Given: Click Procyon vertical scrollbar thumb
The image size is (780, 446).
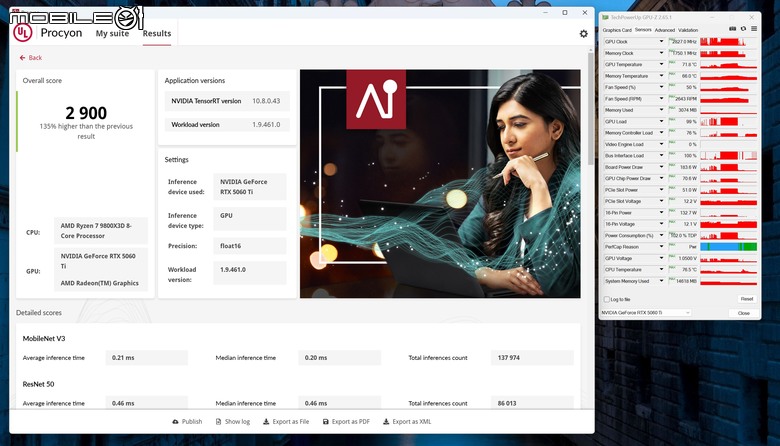Looking at the screenshot, I should 590,108.
